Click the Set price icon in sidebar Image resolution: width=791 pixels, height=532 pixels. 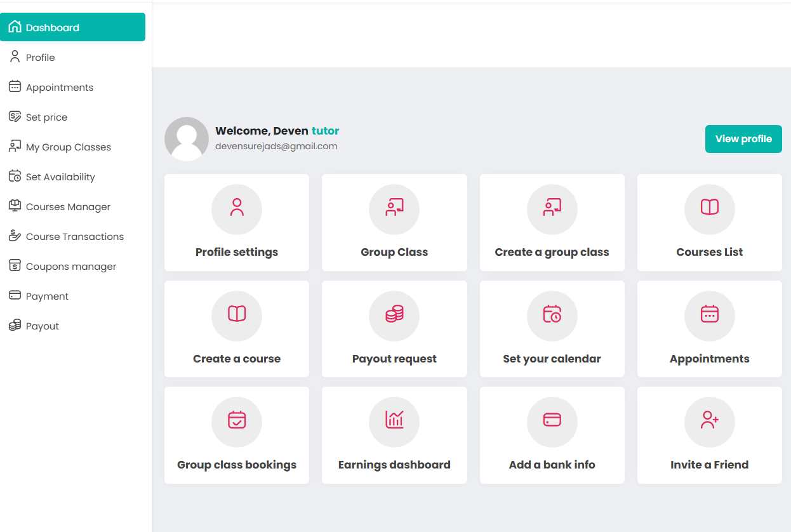pos(15,117)
